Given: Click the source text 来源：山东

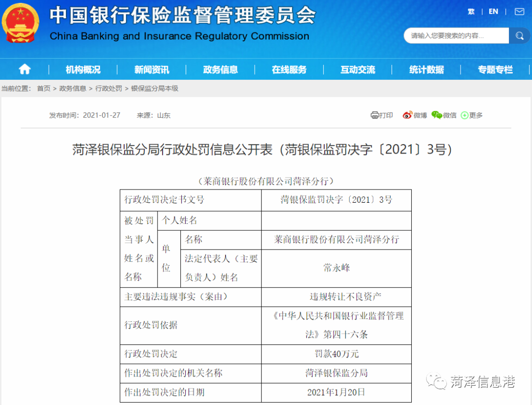Looking at the screenshot, I should (154, 115).
